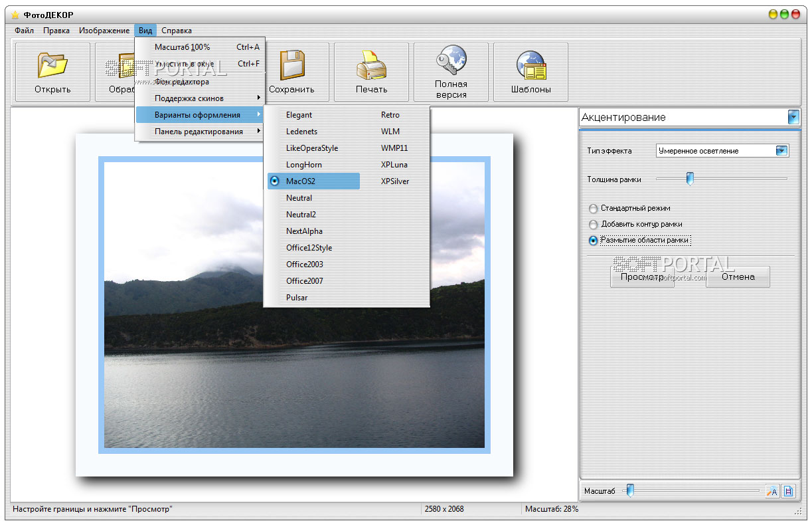Open the Правка menu
Screen dimensions: 812x527
[x=56, y=31]
